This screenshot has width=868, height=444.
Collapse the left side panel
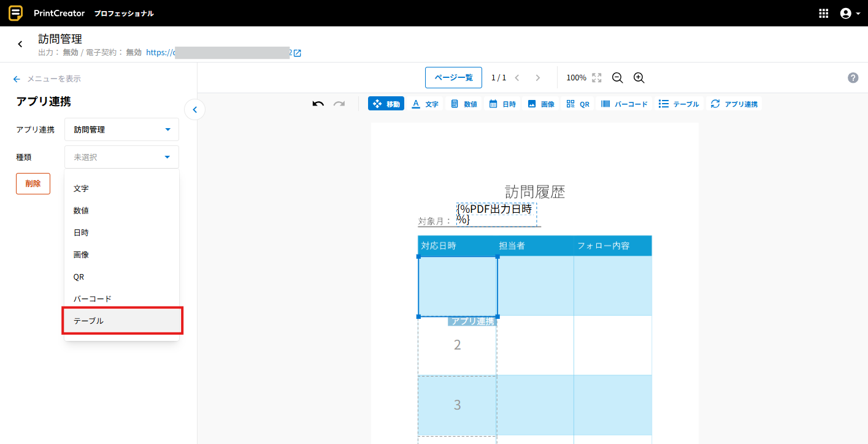pos(194,110)
